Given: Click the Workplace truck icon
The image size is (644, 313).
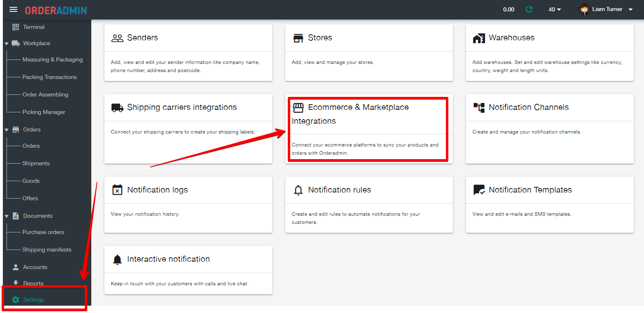Looking at the screenshot, I should tap(15, 43).
